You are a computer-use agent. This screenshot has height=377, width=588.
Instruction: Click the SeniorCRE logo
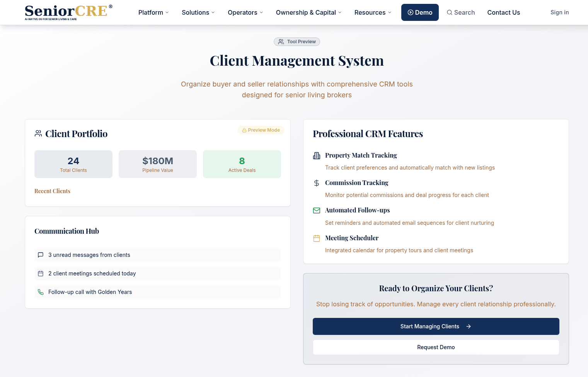click(68, 12)
